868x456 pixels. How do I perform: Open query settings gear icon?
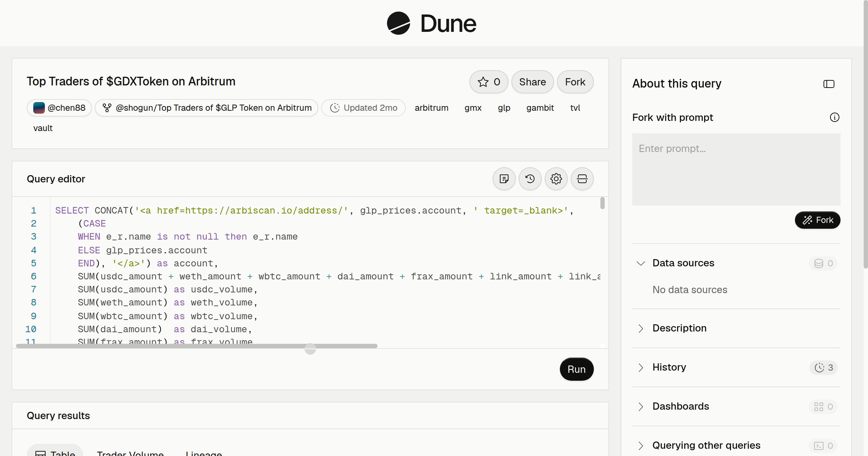point(556,179)
